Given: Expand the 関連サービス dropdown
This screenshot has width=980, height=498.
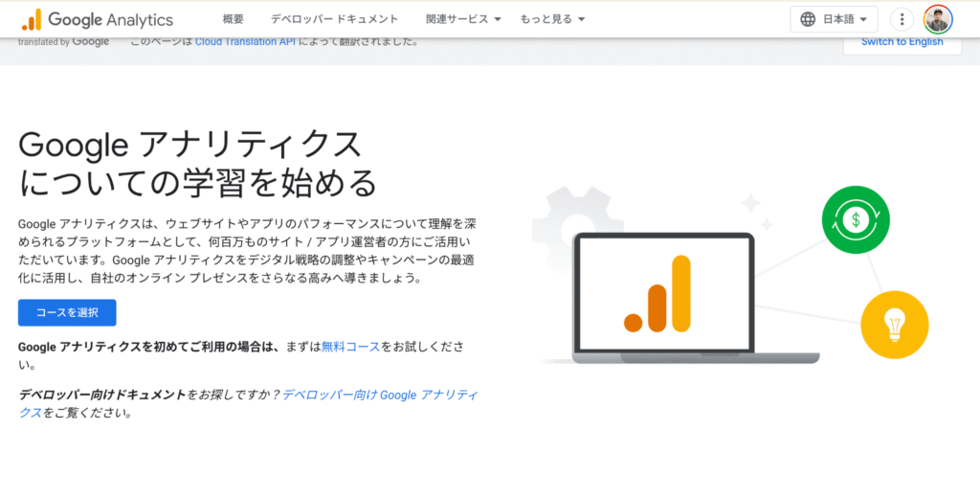Looking at the screenshot, I should (464, 19).
